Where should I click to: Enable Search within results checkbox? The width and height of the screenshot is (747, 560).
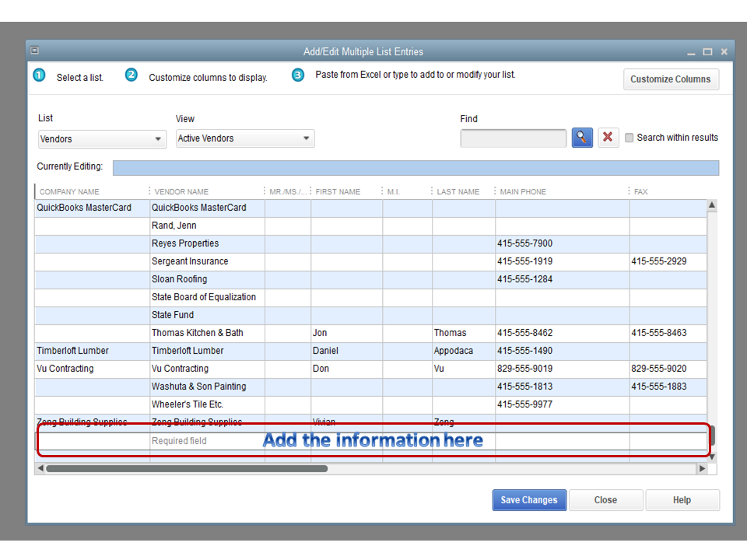[630, 138]
